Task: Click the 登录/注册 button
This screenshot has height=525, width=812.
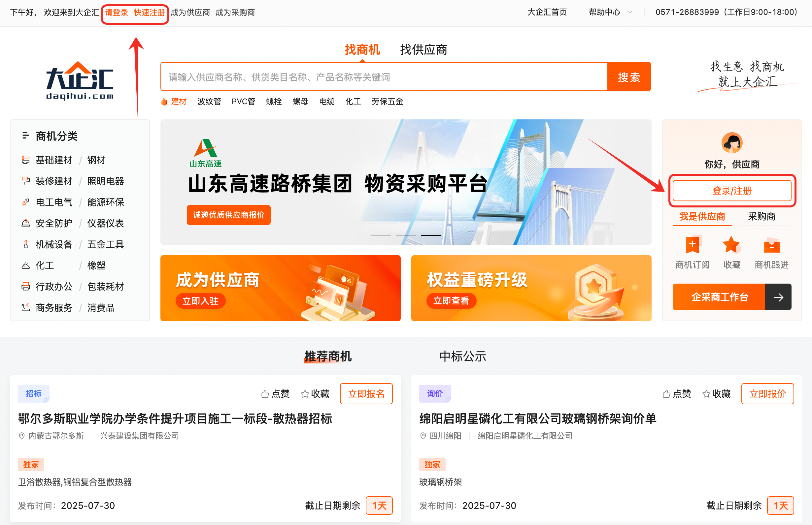Action: (732, 191)
